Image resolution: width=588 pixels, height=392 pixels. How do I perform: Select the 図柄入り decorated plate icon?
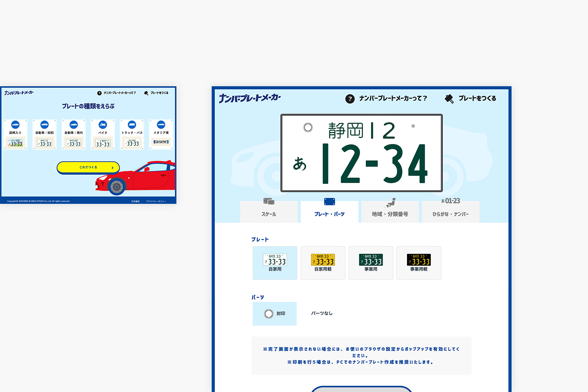click(15, 124)
